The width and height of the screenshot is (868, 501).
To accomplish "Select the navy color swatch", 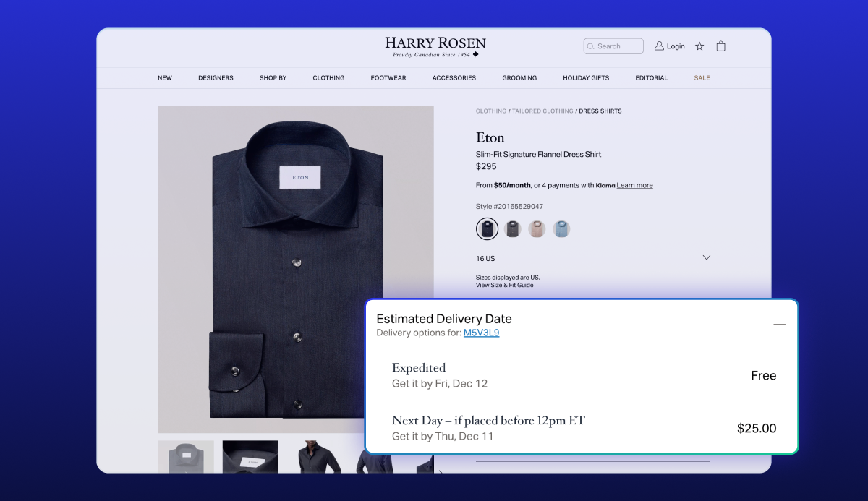I will [487, 229].
